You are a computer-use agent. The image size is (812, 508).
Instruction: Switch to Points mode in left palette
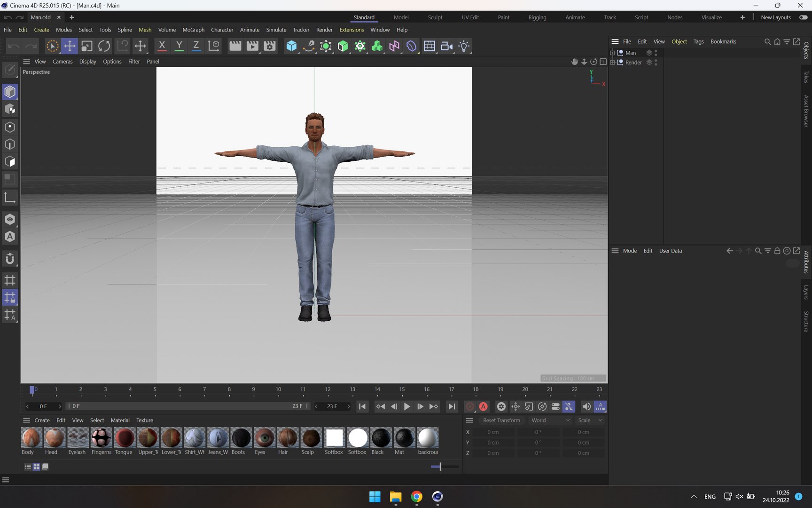[x=10, y=127]
